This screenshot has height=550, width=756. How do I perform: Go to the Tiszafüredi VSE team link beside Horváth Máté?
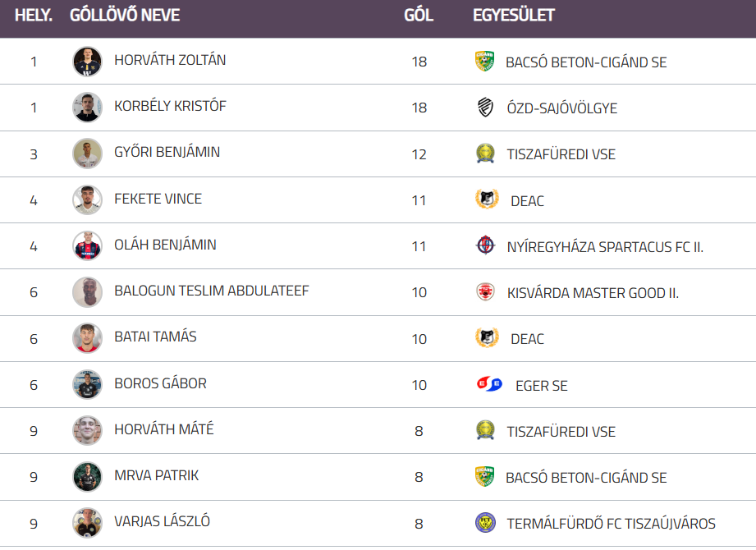[561, 431]
